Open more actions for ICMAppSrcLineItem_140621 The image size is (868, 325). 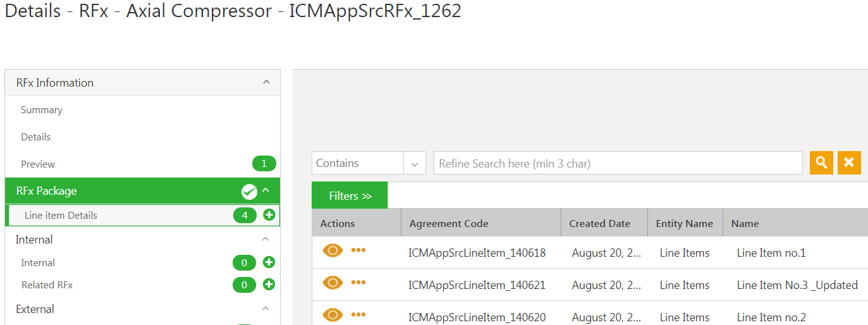click(x=358, y=283)
